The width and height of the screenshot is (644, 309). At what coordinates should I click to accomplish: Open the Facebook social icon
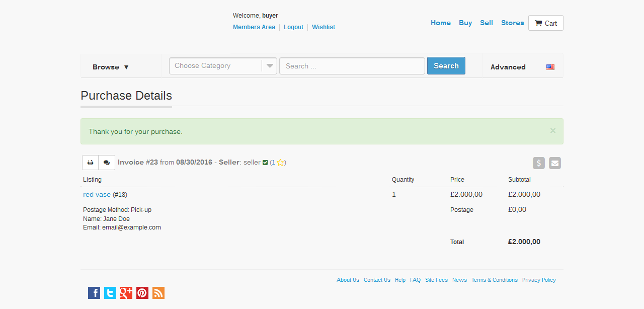pyautogui.click(x=94, y=293)
